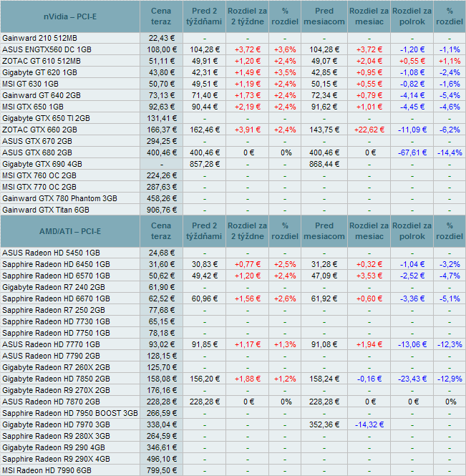This screenshot has height=476, width=466.
Task: Select current price '51,11 €'
Action: [x=162, y=61]
